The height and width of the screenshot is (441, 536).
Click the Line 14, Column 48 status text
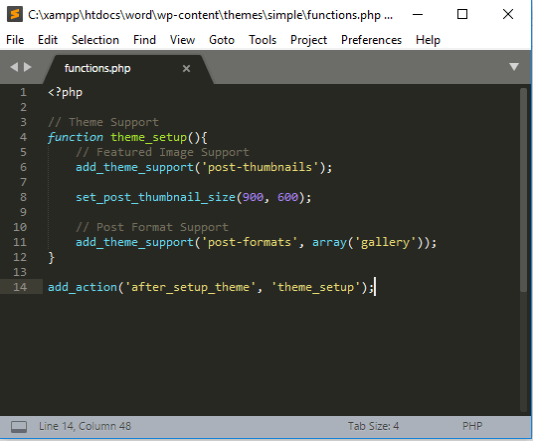[85, 426]
